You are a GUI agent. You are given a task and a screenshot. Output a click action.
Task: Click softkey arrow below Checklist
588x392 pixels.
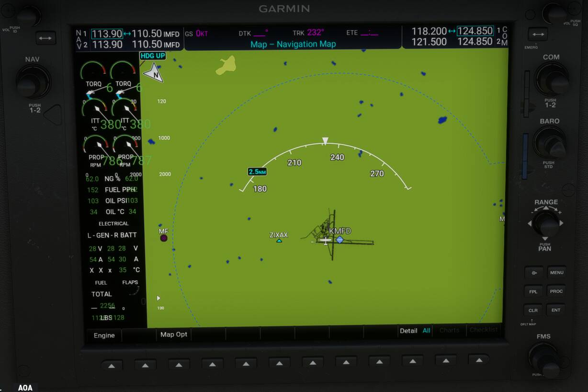tap(479, 359)
